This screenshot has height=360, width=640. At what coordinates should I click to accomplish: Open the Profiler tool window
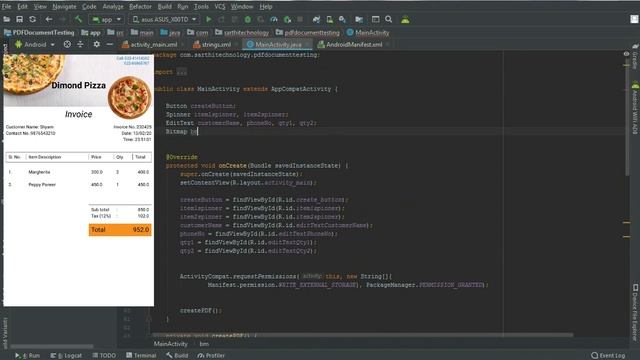coord(211,356)
